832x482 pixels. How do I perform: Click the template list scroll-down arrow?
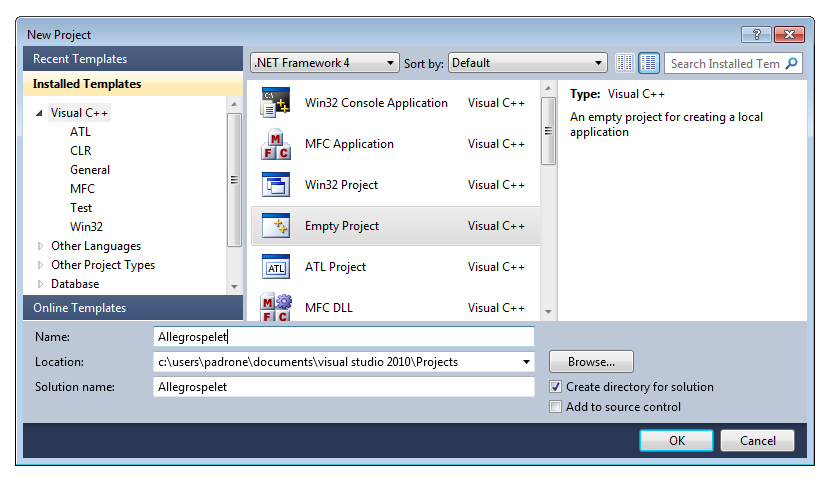pos(548,312)
